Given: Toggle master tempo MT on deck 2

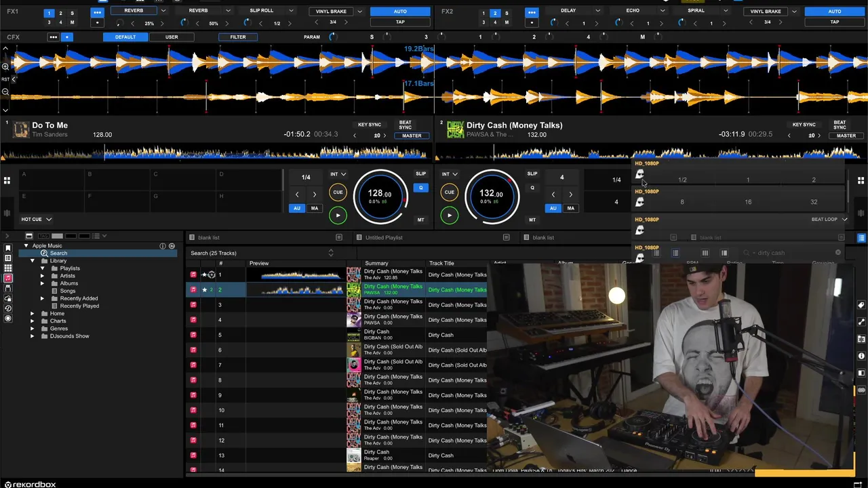Looking at the screenshot, I should pos(532,220).
